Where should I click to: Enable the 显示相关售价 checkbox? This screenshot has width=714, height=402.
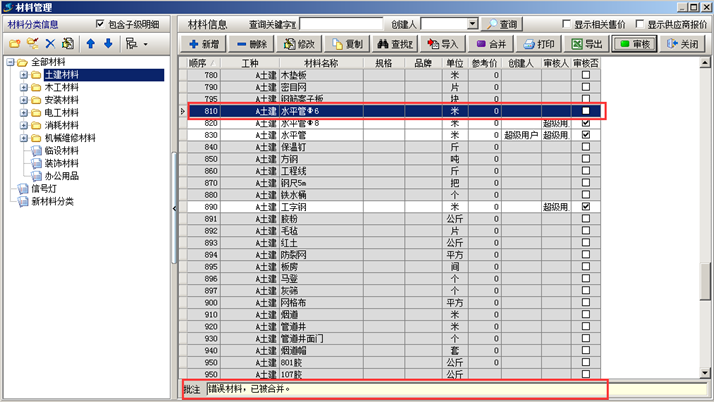(565, 24)
